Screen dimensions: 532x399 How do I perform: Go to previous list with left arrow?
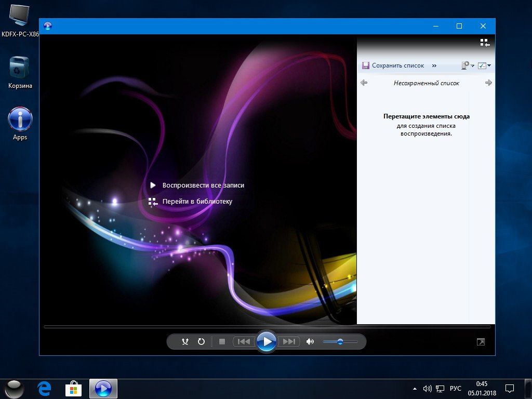pos(364,83)
